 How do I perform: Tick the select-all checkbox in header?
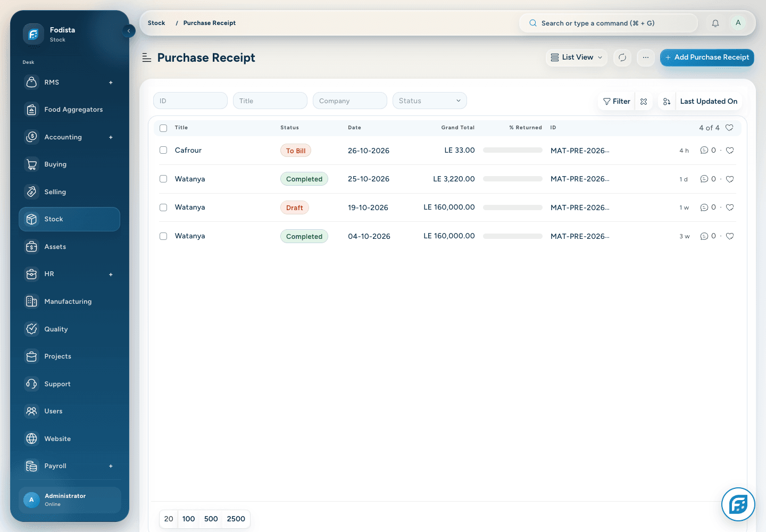(x=163, y=128)
